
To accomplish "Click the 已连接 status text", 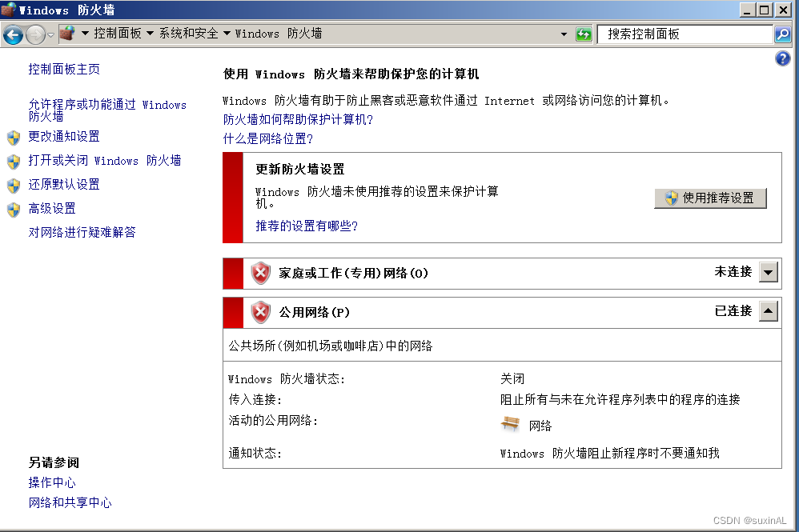I will tap(733, 310).
